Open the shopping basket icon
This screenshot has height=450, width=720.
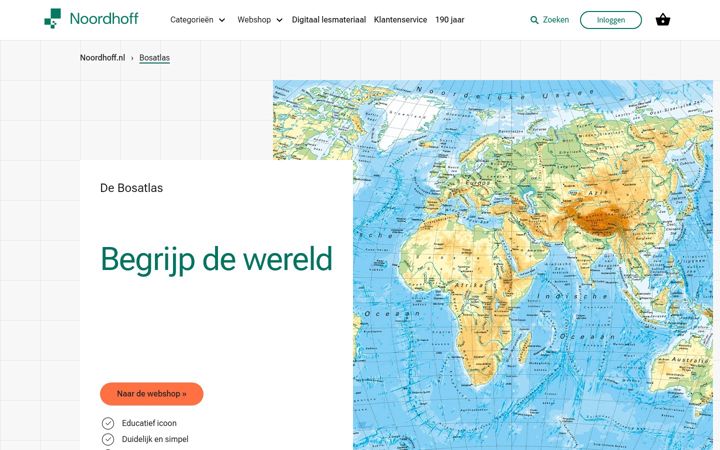click(x=663, y=20)
